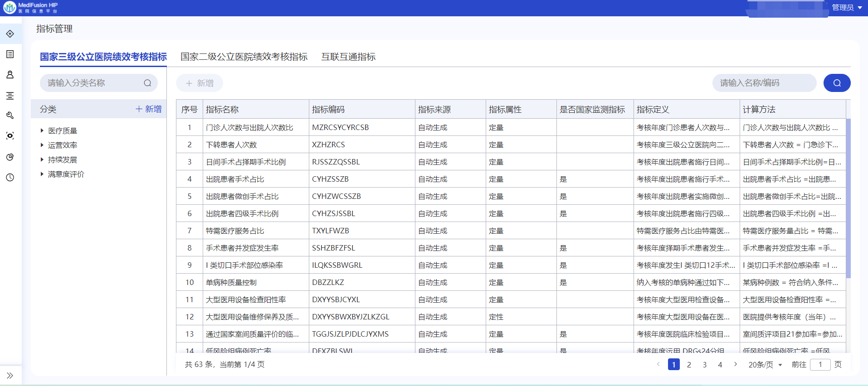Click the table vertical scrollbar
Image resolution: width=868 pixels, height=386 pixels.
(x=848, y=198)
